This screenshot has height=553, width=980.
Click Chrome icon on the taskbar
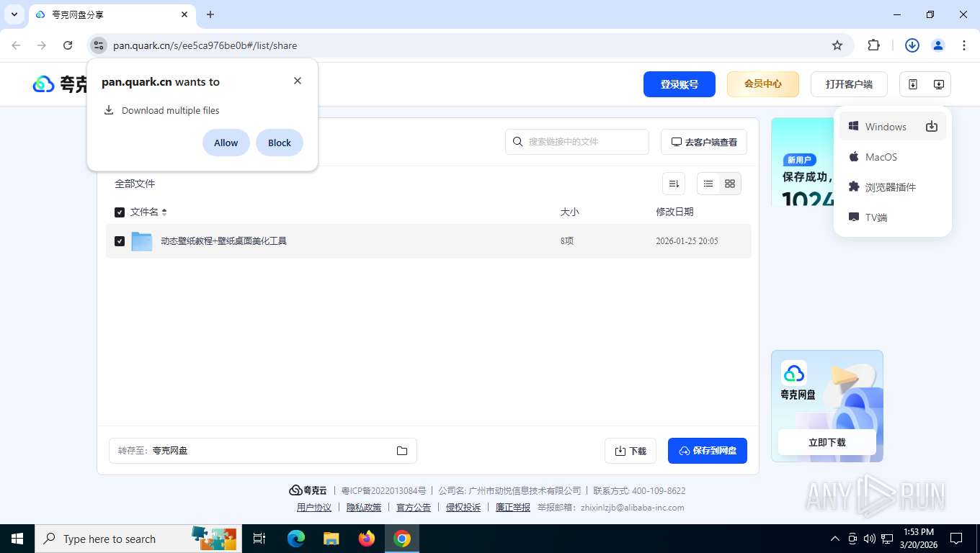click(402, 539)
